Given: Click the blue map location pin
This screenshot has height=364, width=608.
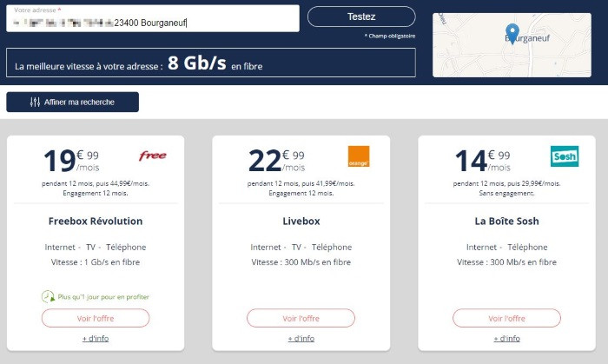Looking at the screenshot, I should [512, 34].
